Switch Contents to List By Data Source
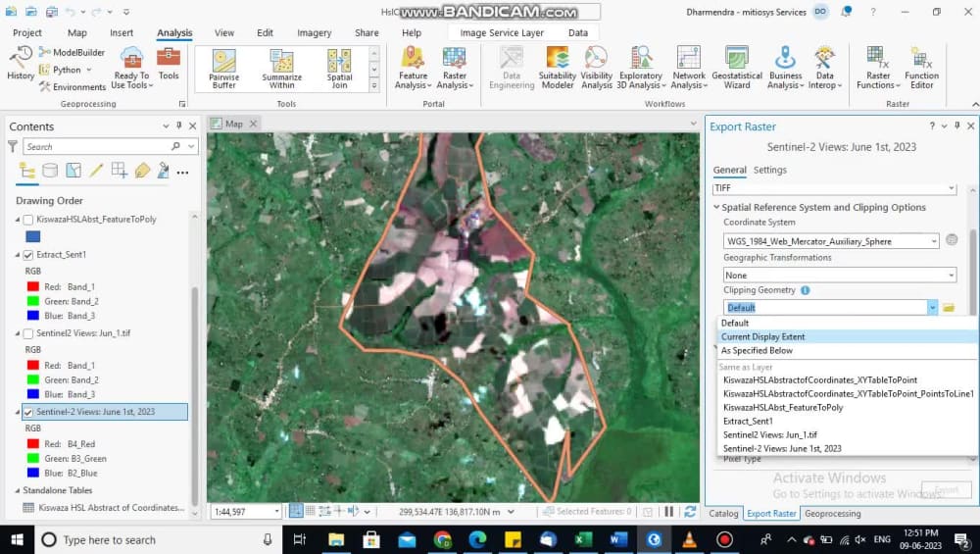This screenshot has height=554, width=980. pyautogui.click(x=50, y=171)
